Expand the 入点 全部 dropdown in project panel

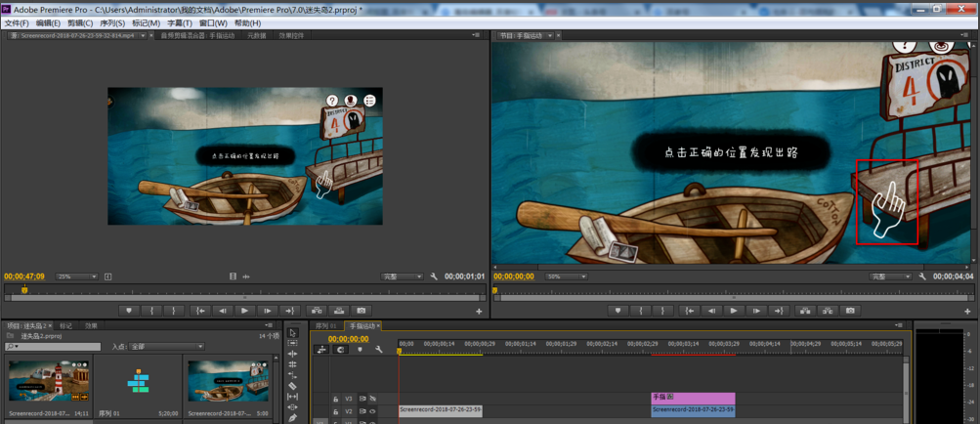coord(167,346)
